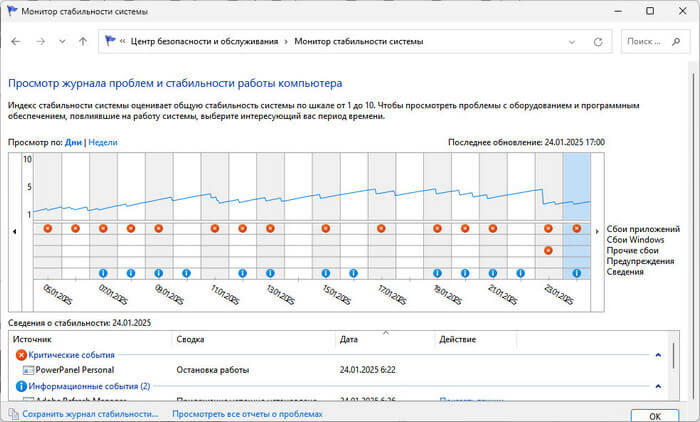This screenshot has width=700, height=422.
Task: Expand the address bar history dropdown
Action: coord(571,42)
